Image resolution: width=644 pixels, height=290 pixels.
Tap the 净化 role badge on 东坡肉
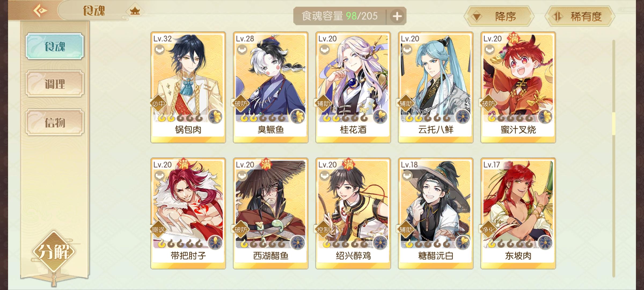coord(488,230)
